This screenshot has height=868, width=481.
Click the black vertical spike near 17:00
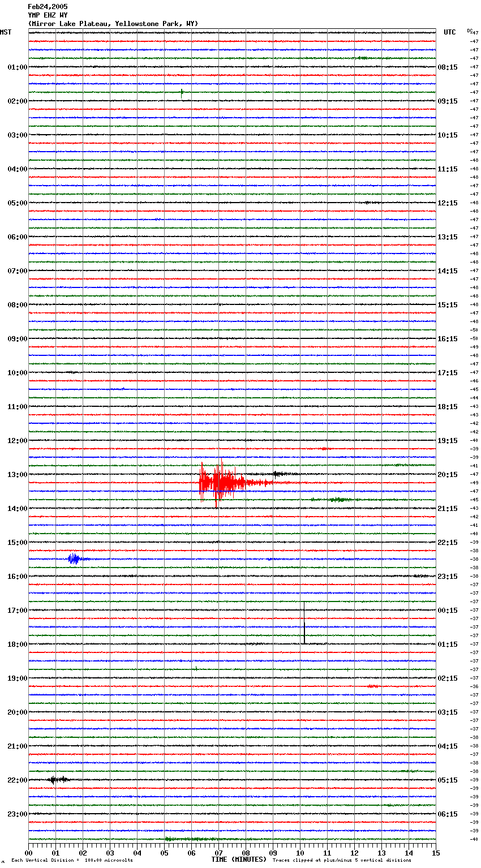[x=304, y=623]
